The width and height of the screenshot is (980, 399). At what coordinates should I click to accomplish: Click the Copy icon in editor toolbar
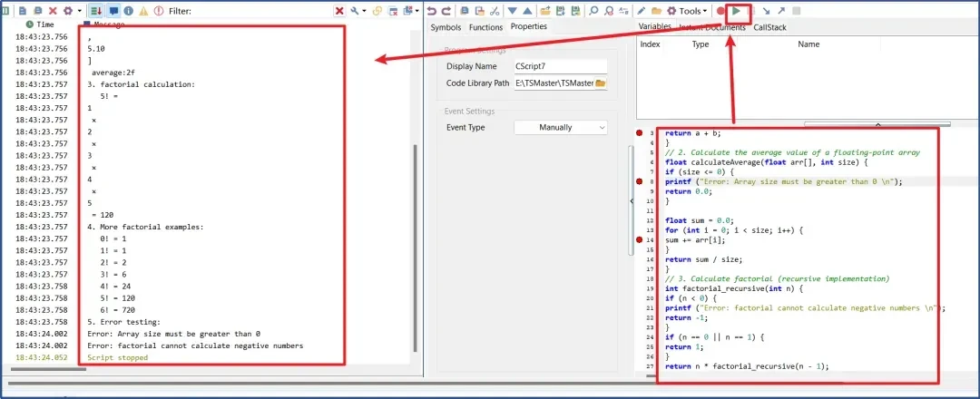click(465, 11)
